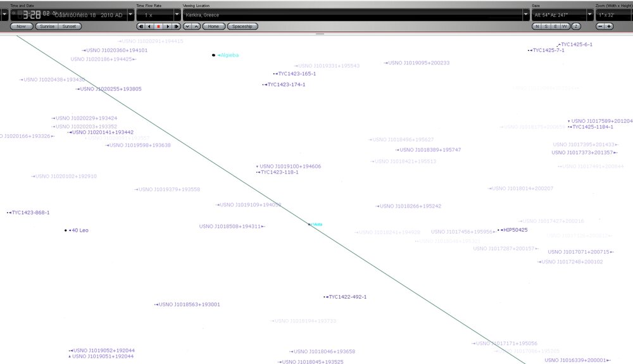This screenshot has width=633, height=364.
Task: Open the Time Flow Rate dropdown
Action: pyautogui.click(x=177, y=14)
